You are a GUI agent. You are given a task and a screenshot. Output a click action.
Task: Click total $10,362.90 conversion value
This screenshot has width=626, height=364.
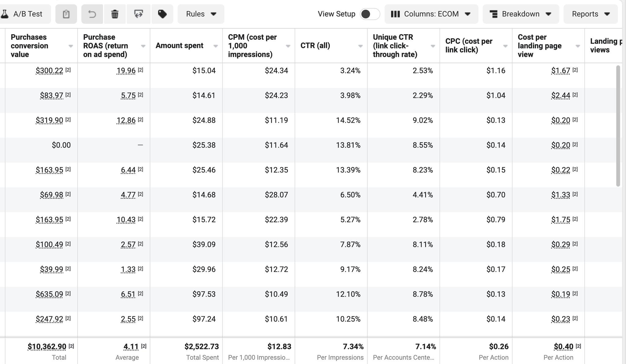(x=47, y=347)
